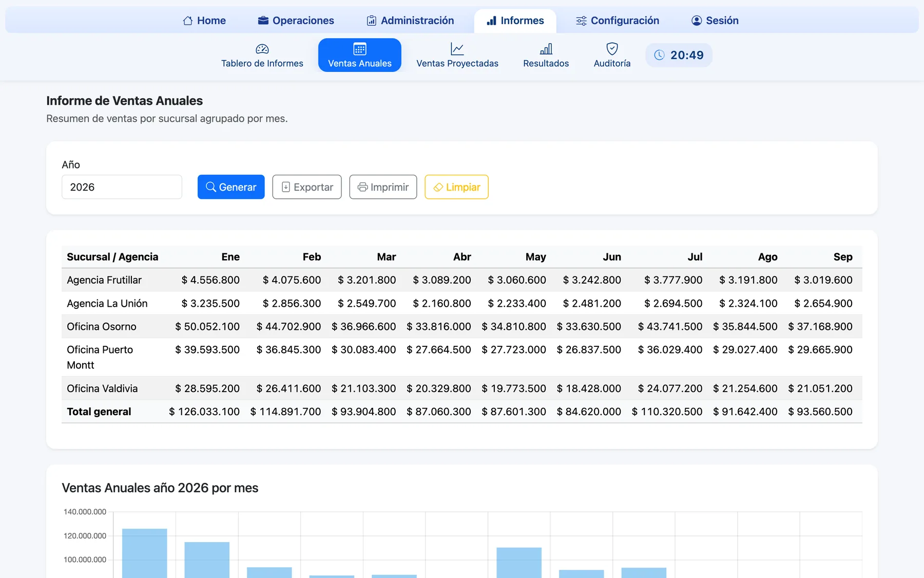Click the Home house icon
Screen dimensions: 924x578
click(x=188, y=21)
